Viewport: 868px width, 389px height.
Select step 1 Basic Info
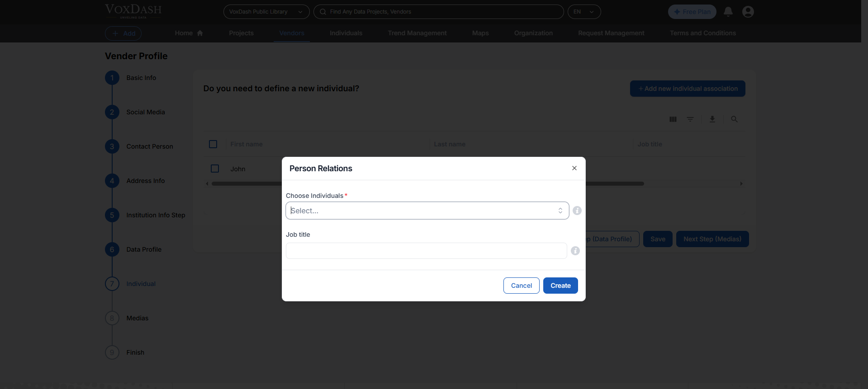(x=130, y=78)
